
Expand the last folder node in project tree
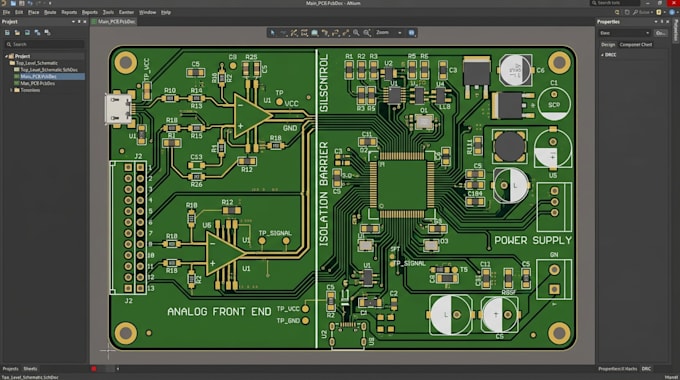coord(11,90)
